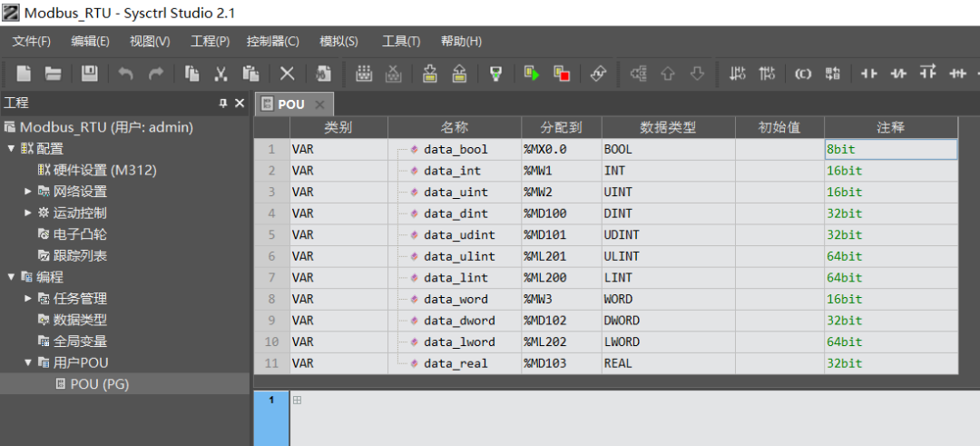Edit the 8bit comment field
The width and height of the screenshot is (980, 446).
tap(891, 150)
